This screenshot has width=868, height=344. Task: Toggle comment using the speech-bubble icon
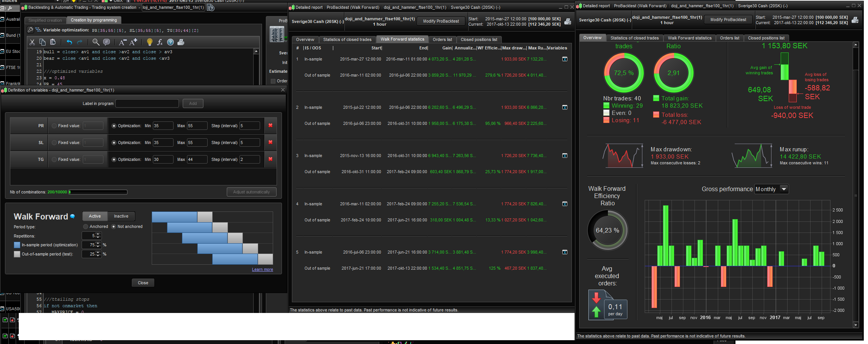(106, 42)
